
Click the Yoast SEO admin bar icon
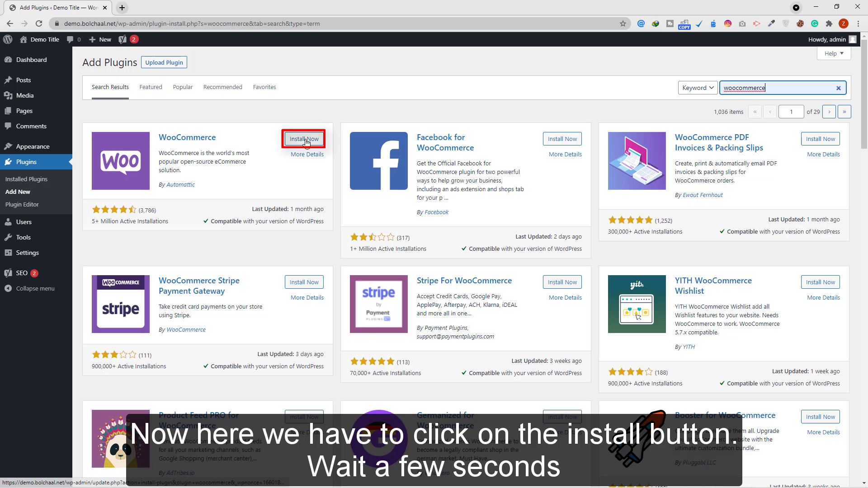[122, 39]
